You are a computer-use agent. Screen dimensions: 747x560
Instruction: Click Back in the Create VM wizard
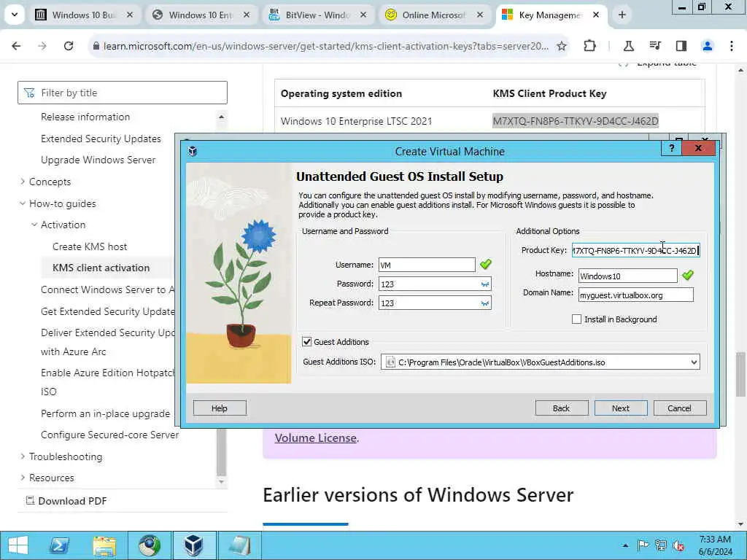pos(562,408)
